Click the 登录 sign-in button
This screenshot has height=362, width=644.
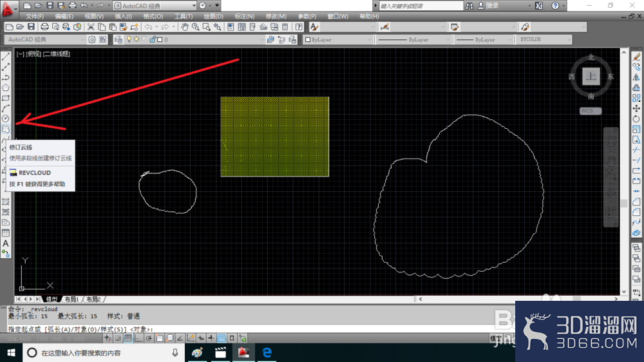tap(492, 6)
